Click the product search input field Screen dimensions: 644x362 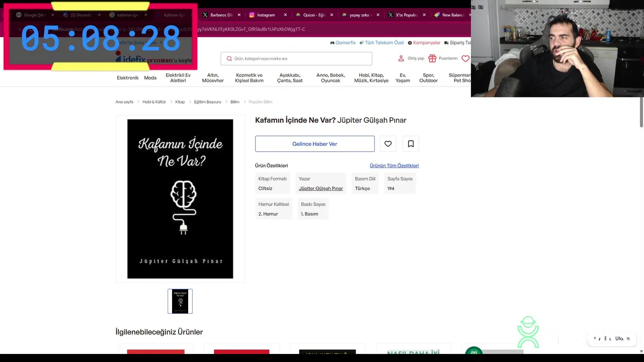coord(296,58)
